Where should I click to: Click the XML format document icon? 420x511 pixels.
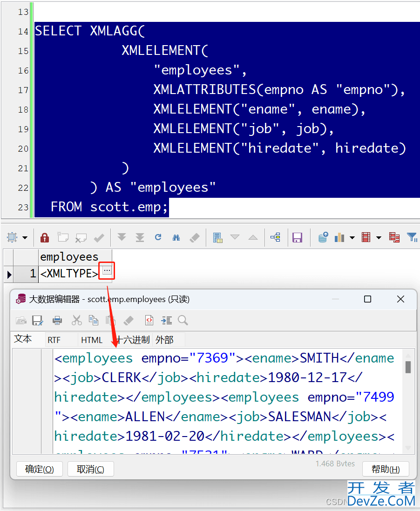point(149,320)
